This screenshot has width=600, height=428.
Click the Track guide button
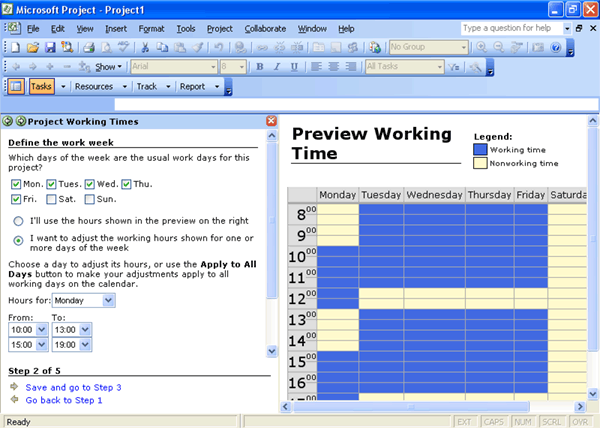click(147, 86)
